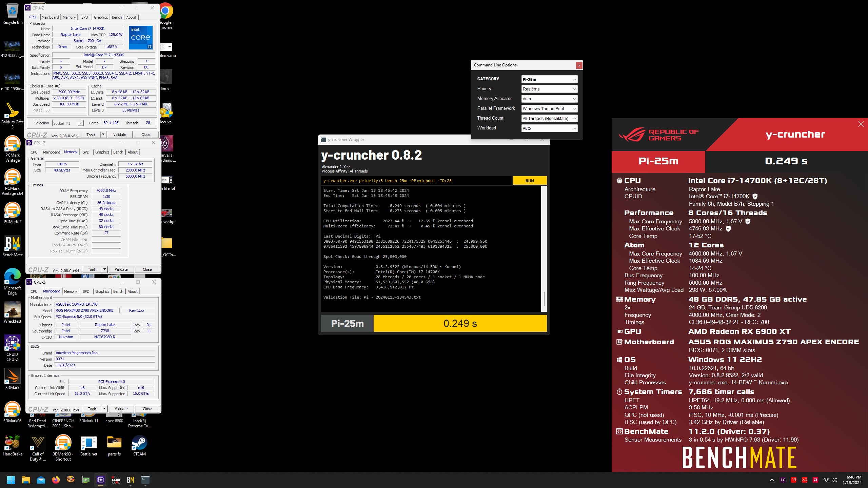Open the Priority dropdown set to Realtime

point(549,89)
